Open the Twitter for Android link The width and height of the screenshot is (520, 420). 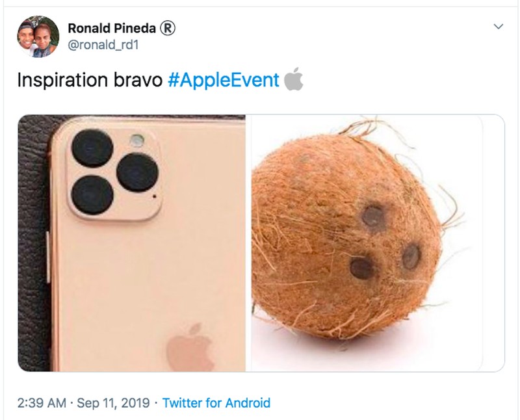point(216,403)
